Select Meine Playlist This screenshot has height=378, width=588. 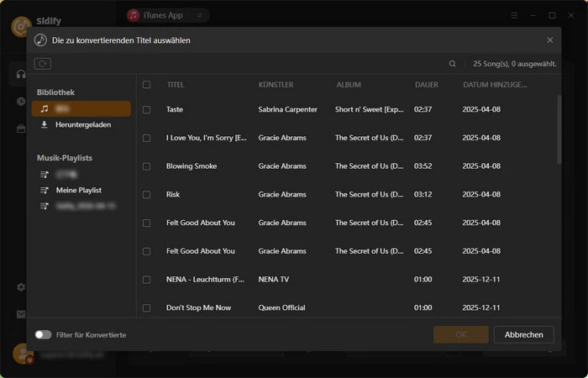coord(79,190)
